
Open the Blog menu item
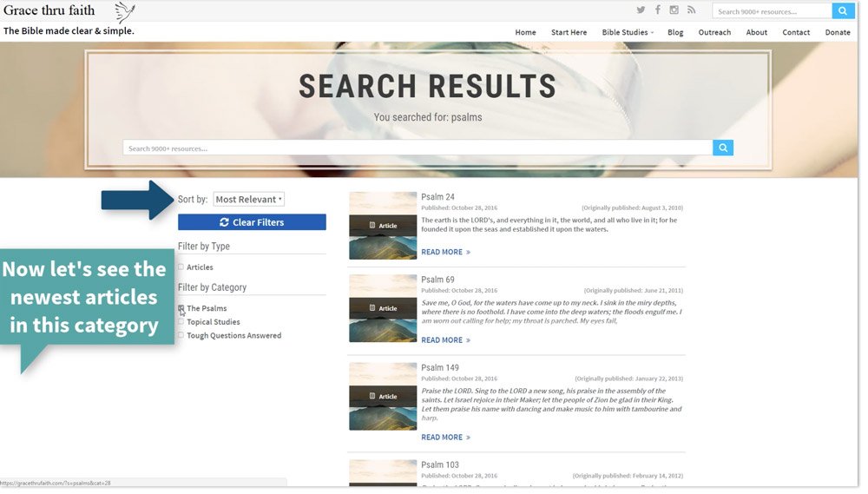[x=675, y=32]
